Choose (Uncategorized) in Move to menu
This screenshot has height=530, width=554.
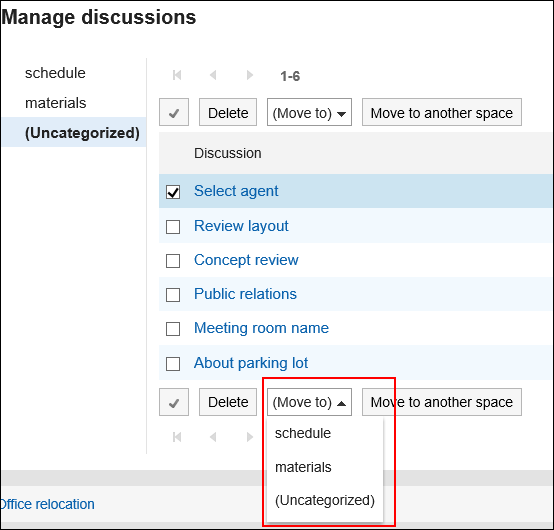[x=325, y=500]
